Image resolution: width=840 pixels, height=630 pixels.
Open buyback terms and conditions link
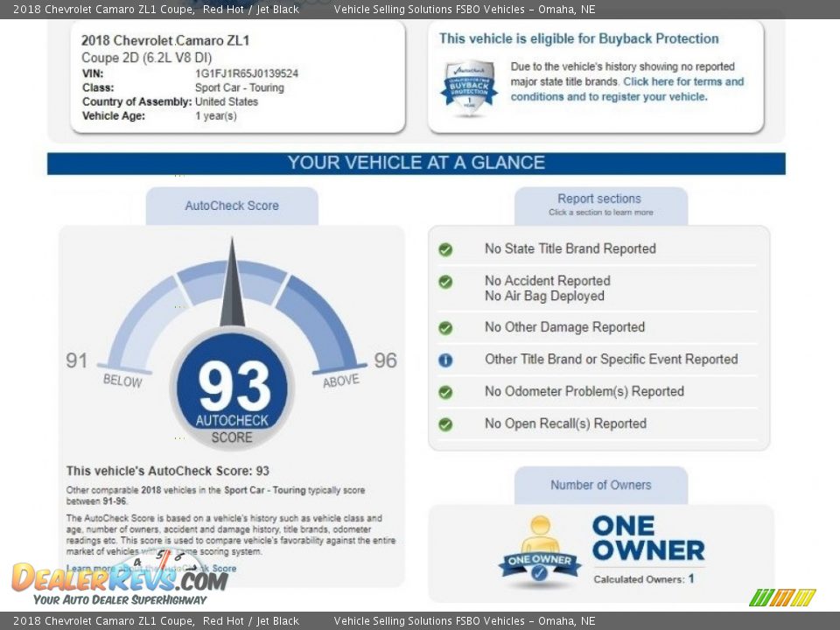pyautogui.click(x=627, y=89)
